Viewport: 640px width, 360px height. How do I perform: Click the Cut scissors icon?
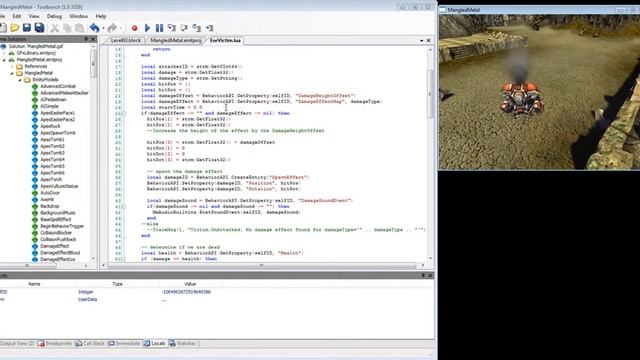pyautogui.click(x=54, y=28)
